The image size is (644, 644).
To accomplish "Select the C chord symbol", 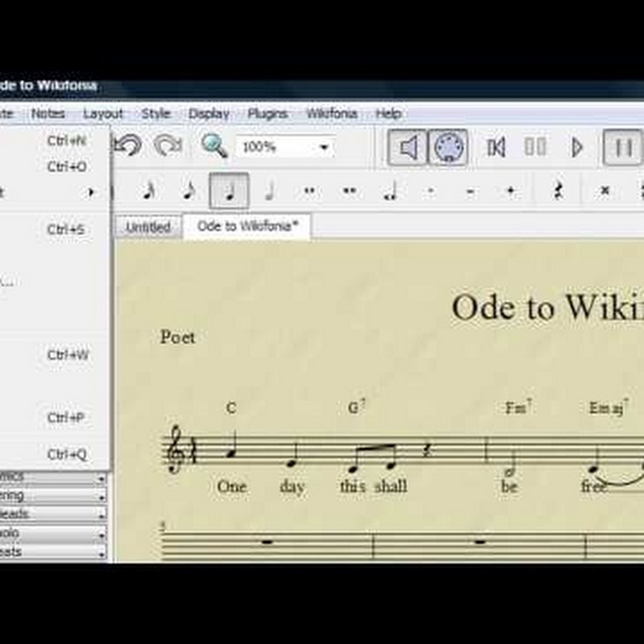I will coord(231,409).
